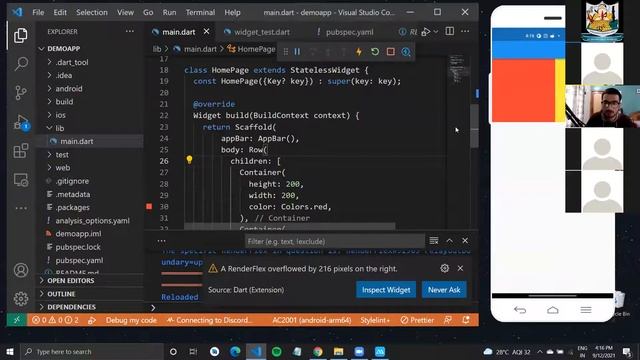Click the Prettier status bar item

(x=417, y=320)
